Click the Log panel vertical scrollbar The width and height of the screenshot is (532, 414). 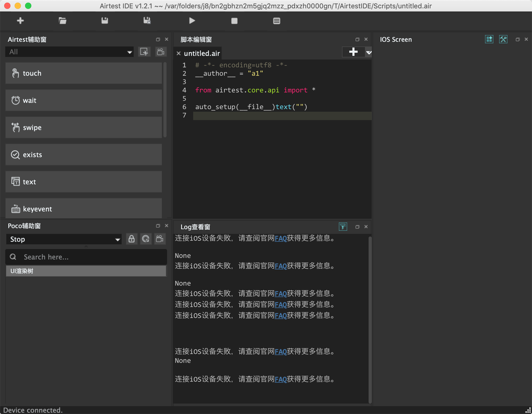(370, 320)
